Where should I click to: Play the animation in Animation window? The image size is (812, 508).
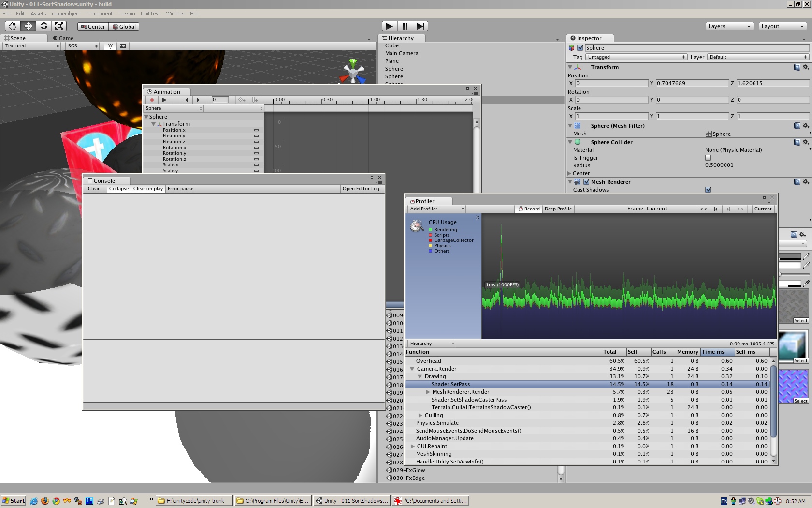click(x=164, y=100)
